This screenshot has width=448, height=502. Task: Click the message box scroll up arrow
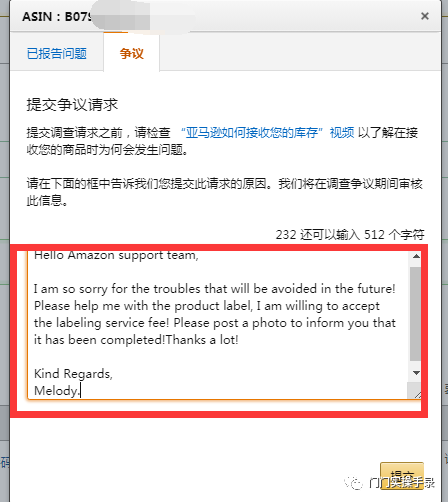[x=416, y=256]
